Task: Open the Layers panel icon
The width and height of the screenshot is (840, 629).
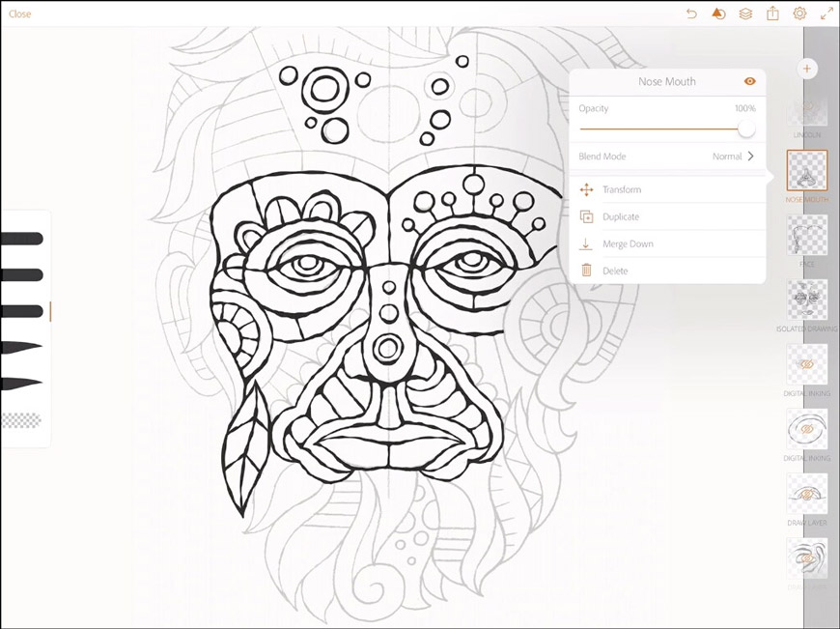Action: [742, 14]
